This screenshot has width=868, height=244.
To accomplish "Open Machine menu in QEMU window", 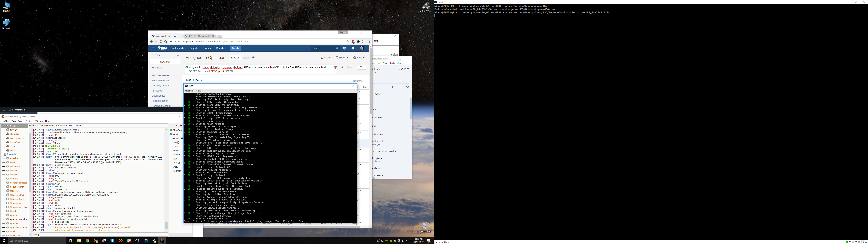I will (189, 91).
